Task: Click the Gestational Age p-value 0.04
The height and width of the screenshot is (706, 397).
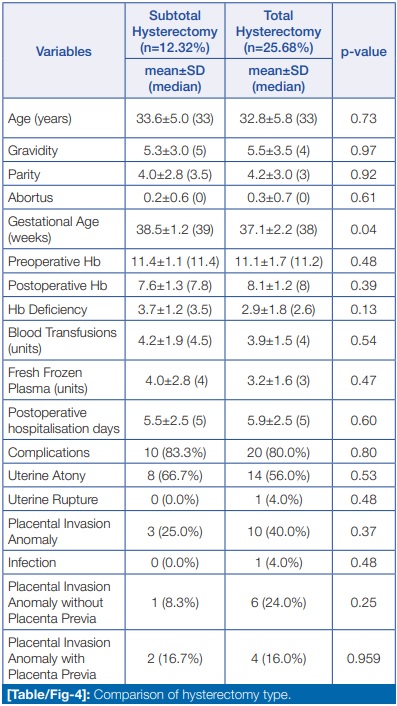Action: click(x=364, y=230)
